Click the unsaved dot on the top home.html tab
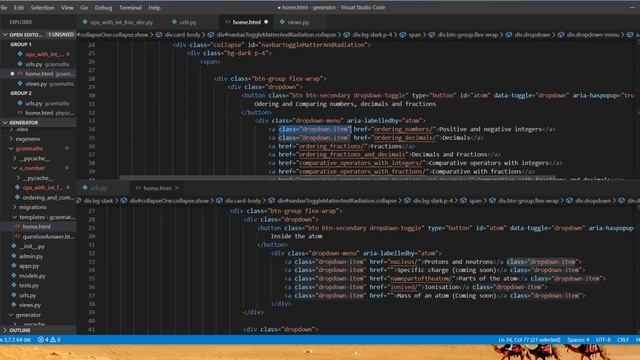Image resolution: width=640 pixels, height=360 pixels. (266, 22)
